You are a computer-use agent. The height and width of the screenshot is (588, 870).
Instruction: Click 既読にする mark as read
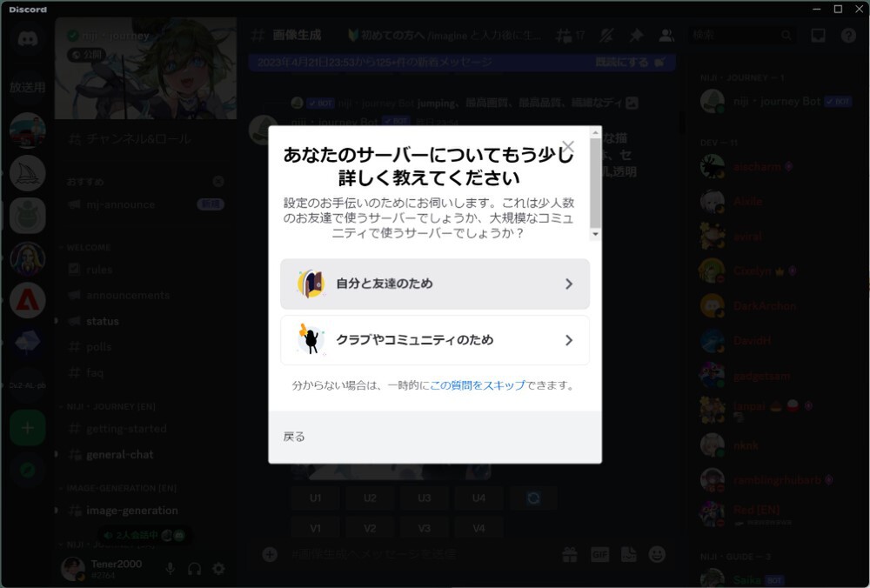pyautogui.click(x=630, y=62)
